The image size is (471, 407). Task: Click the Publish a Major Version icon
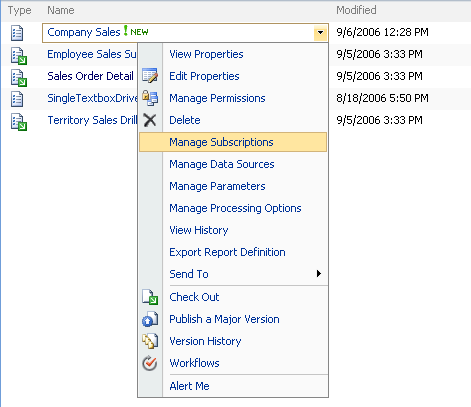[150, 319]
